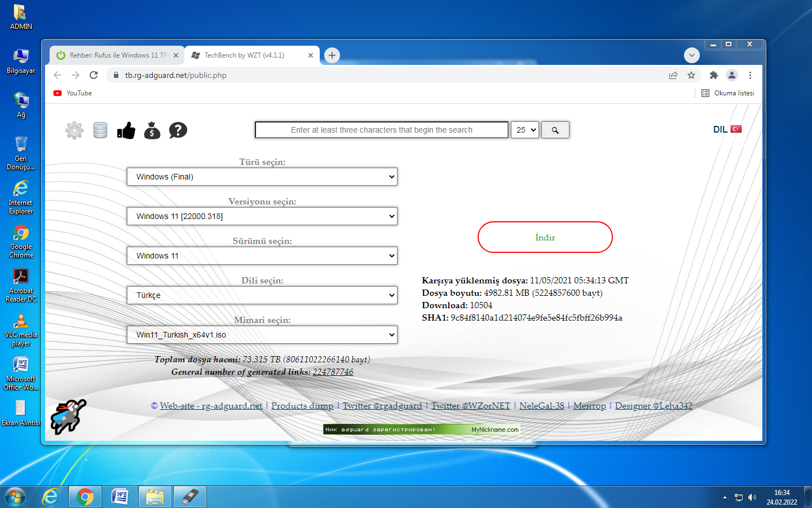The image size is (812, 508).
Task: Open the database stack icon
Action: tap(100, 130)
